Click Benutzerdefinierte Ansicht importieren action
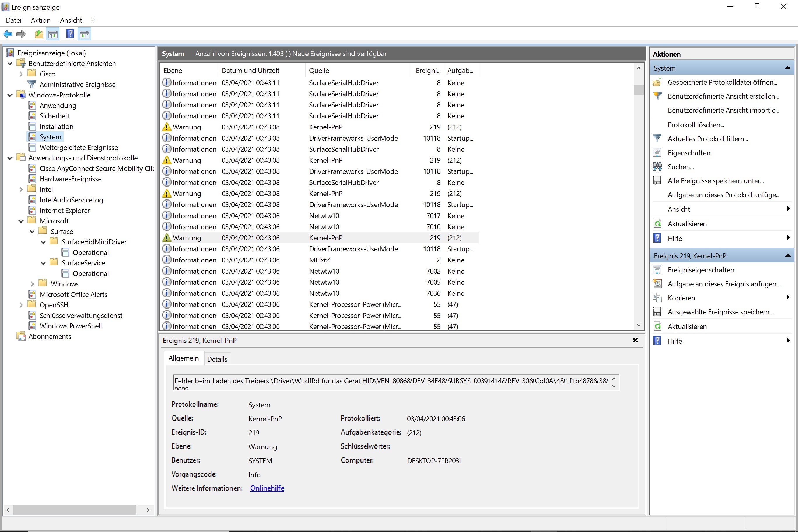Image resolution: width=798 pixels, height=532 pixels. coord(723,110)
